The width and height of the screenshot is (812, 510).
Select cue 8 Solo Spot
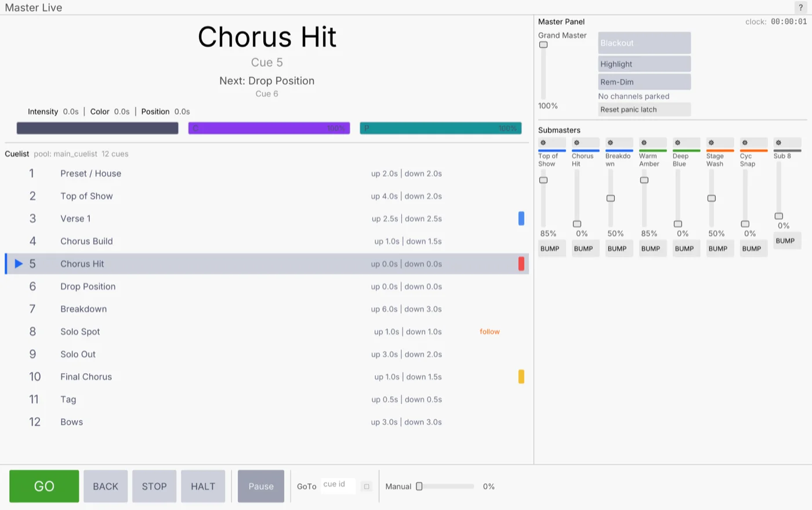coord(267,332)
